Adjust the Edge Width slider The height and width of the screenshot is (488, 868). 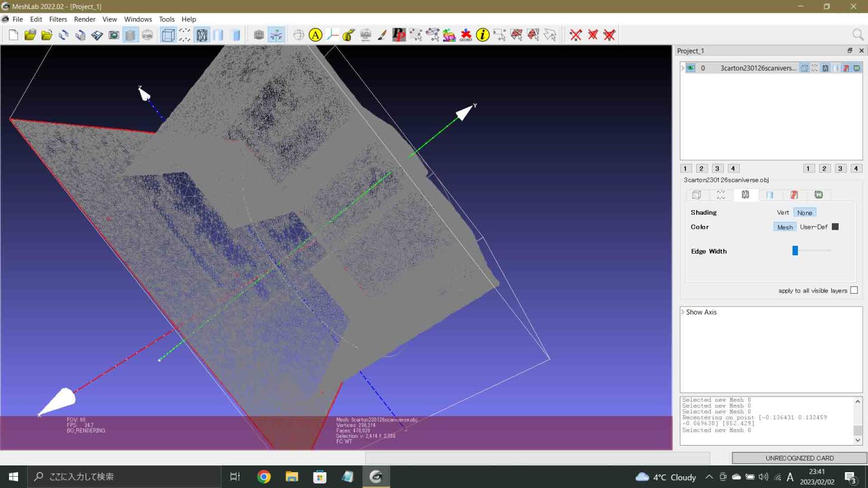pos(795,250)
